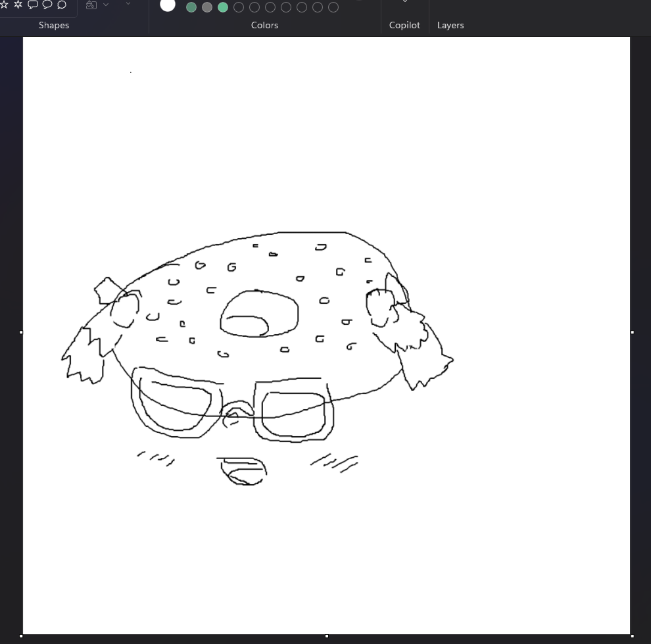The image size is (651, 644).
Task: Open the shape fill dropdown arrow
Action: point(106,5)
